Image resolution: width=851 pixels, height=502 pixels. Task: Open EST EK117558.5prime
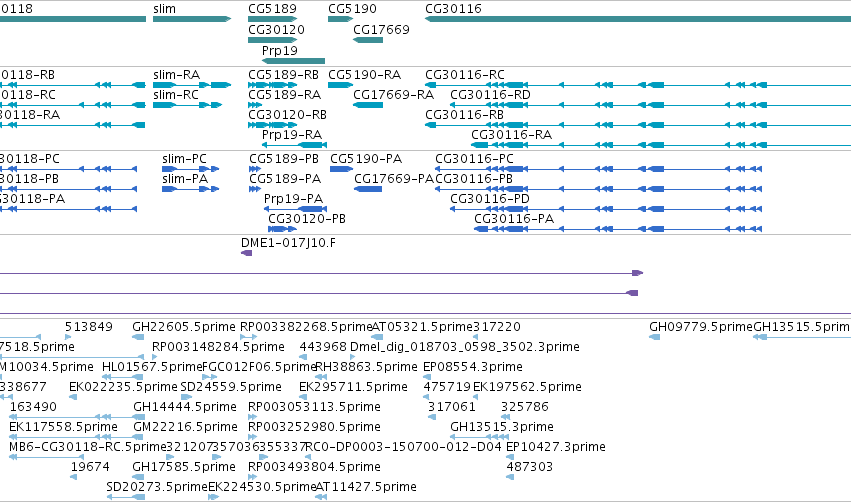click(63, 427)
